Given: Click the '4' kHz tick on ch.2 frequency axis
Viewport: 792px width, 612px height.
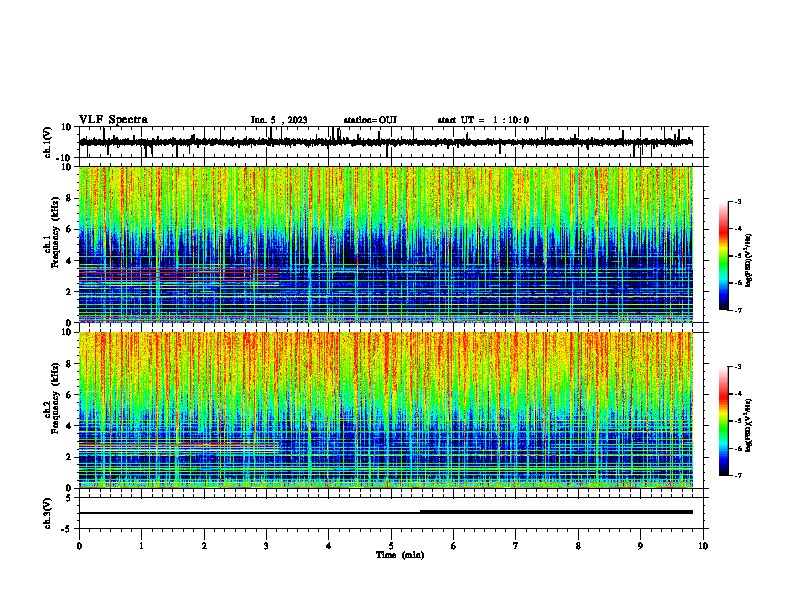Looking at the screenshot, I should coord(70,426).
